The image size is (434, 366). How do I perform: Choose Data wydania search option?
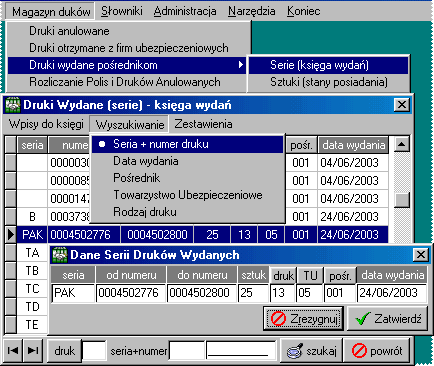(x=187, y=161)
